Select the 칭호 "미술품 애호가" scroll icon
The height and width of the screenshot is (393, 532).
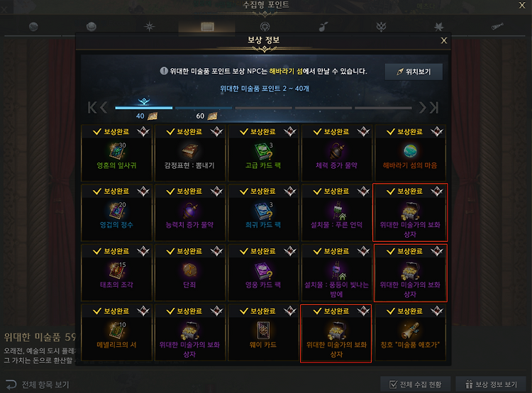[410, 330]
